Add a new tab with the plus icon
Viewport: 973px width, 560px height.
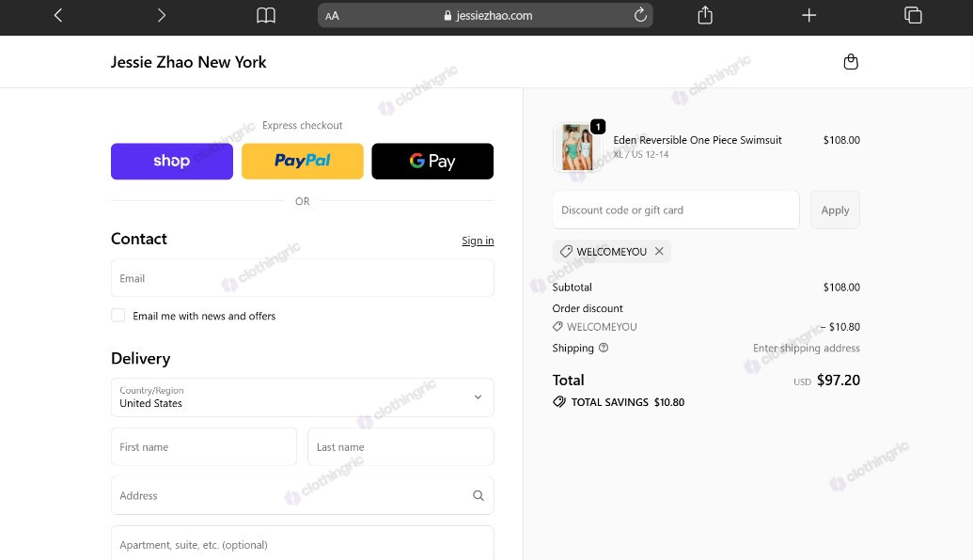(808, 15)
